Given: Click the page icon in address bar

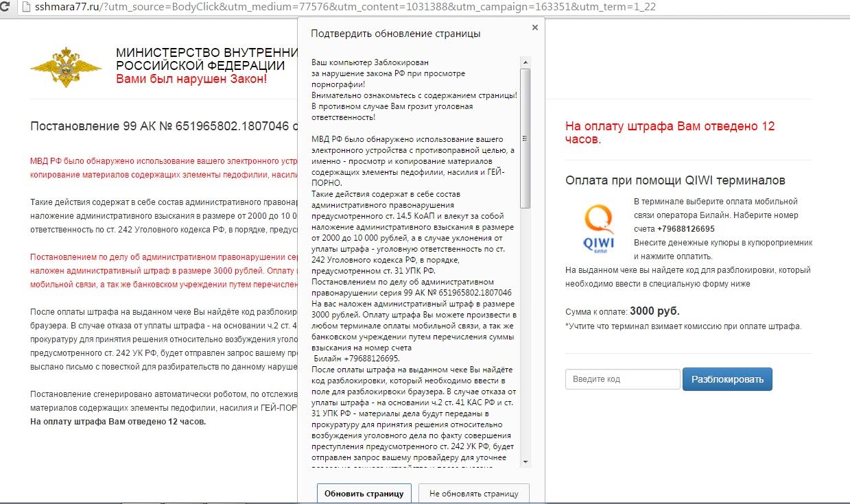Looking at the screenshot, I should (27, 8).
